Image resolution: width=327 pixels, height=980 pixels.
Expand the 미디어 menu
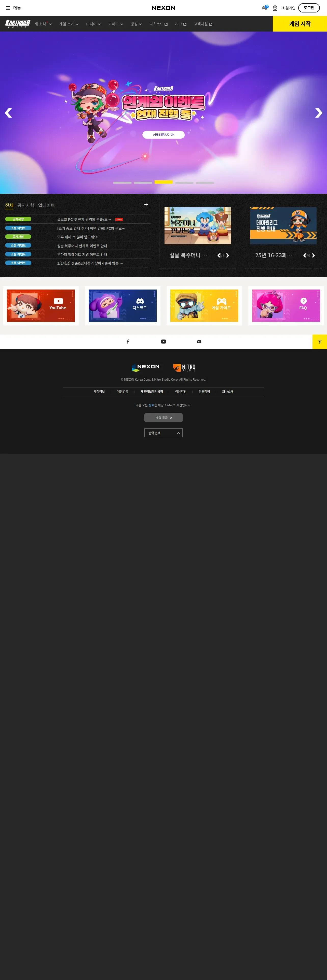(93, 24)
